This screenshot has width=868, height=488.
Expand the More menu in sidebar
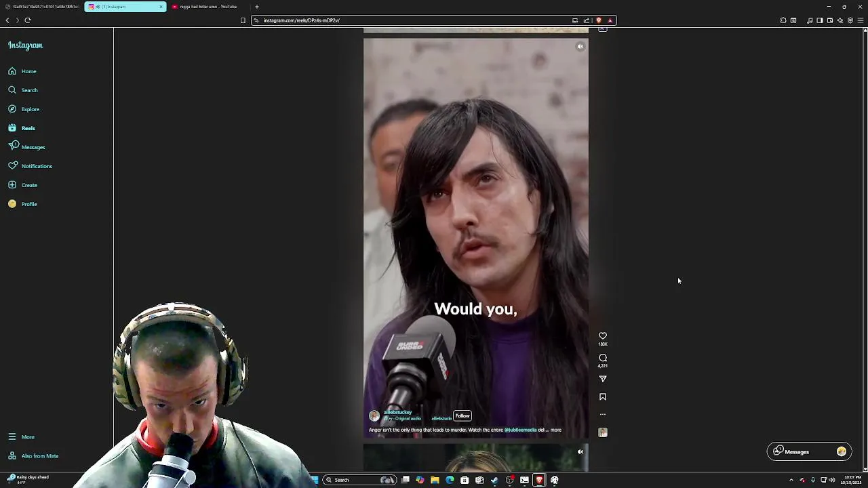21,437
